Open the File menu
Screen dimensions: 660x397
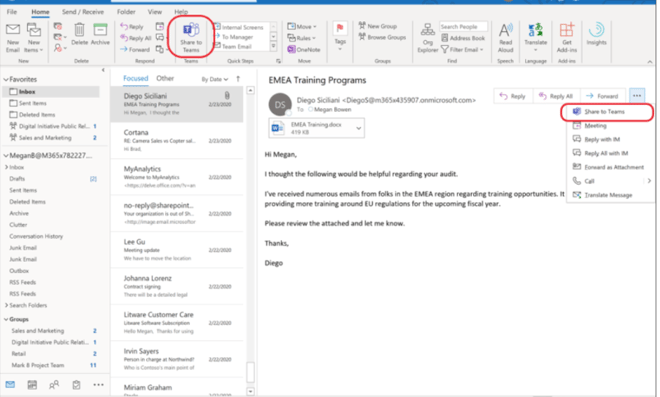(12, 11)
